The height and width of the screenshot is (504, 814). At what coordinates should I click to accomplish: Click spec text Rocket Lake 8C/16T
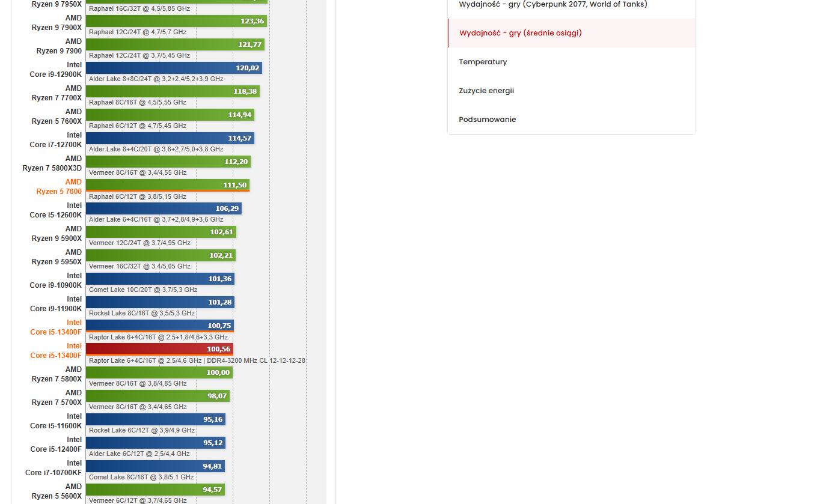coord(142,313)
